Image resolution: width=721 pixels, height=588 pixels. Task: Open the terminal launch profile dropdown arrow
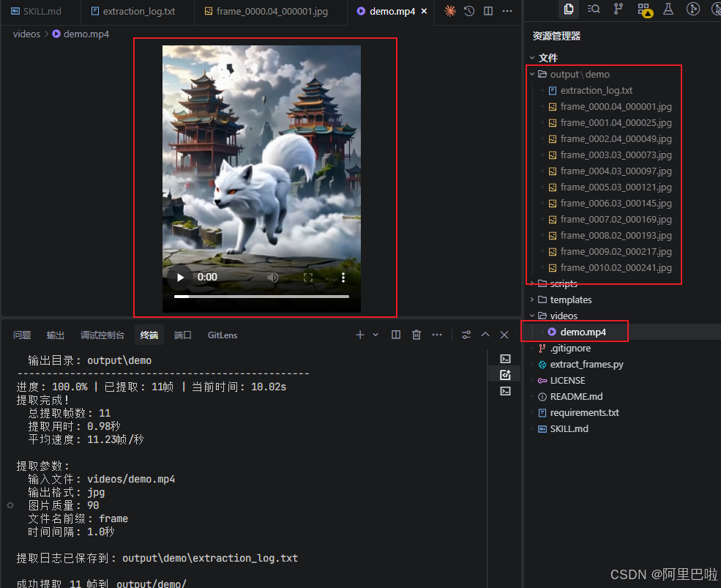[376, 335]
